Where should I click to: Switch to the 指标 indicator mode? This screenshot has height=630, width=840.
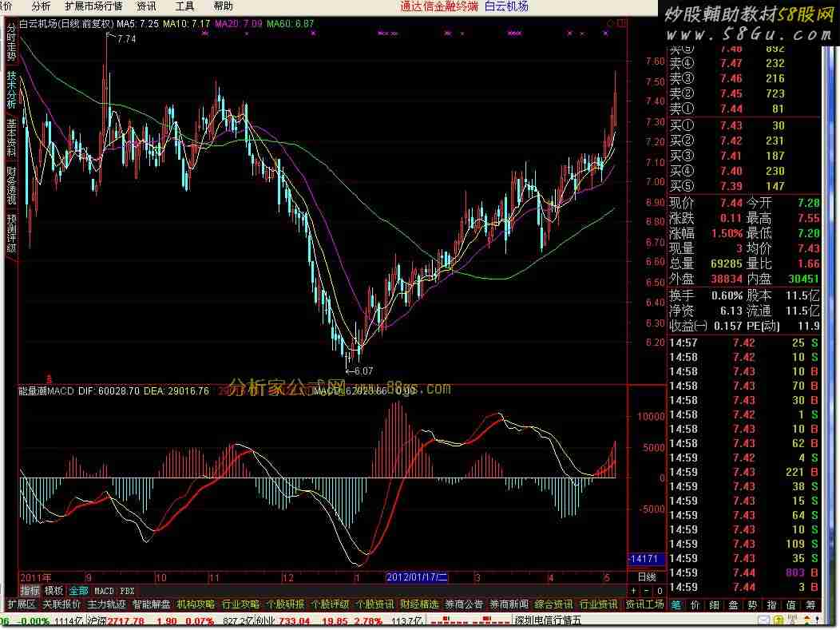(30, 591)
